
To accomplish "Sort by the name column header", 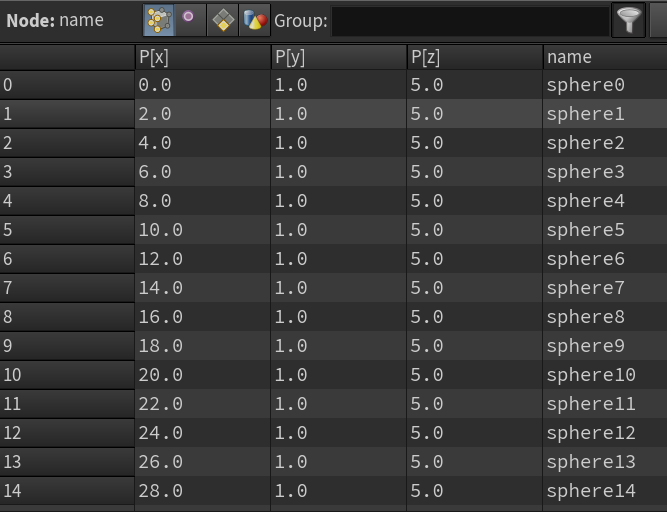I will [605, 57].
